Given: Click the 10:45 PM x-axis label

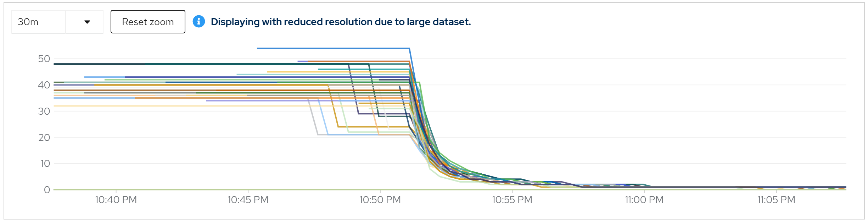Looking at the screenshot, I should [x=248, y=200].
